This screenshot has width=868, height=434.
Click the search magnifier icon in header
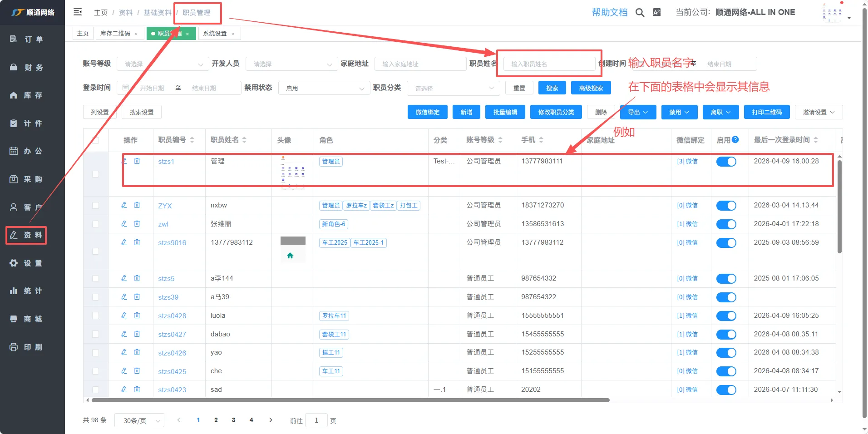tap(640, 13)
